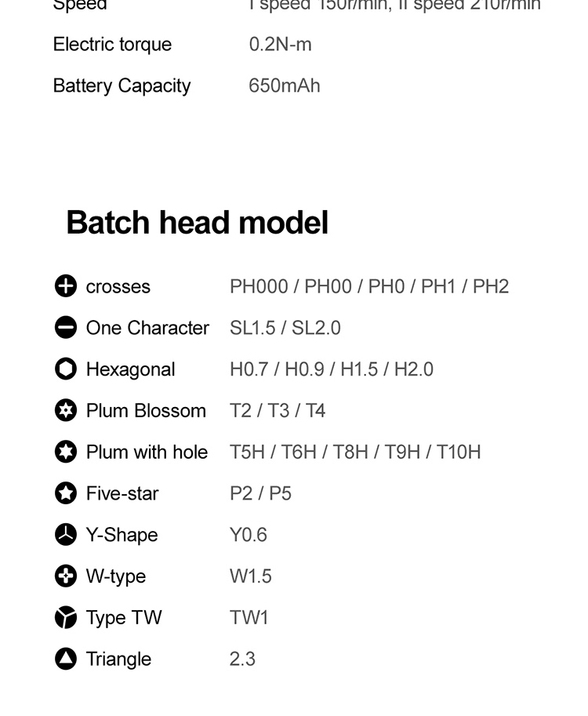Click the Batch head model heading
588x716 pixels.
coord(197,223)
